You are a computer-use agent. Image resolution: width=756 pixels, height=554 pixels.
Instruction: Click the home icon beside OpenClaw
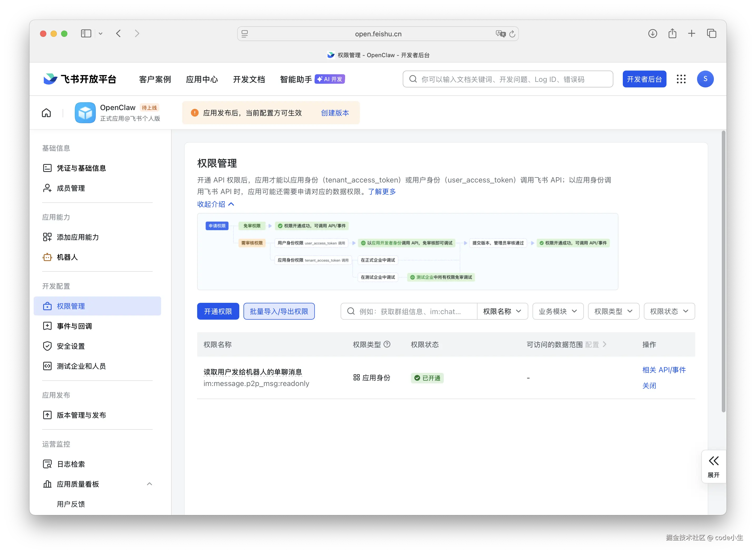[46, 113]
